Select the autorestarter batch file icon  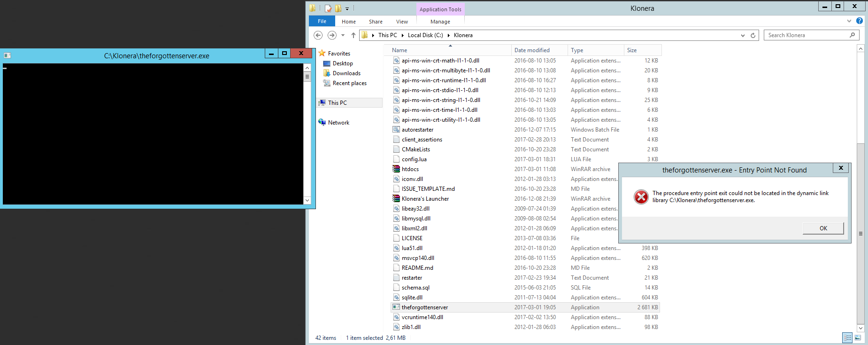(396, 130)
